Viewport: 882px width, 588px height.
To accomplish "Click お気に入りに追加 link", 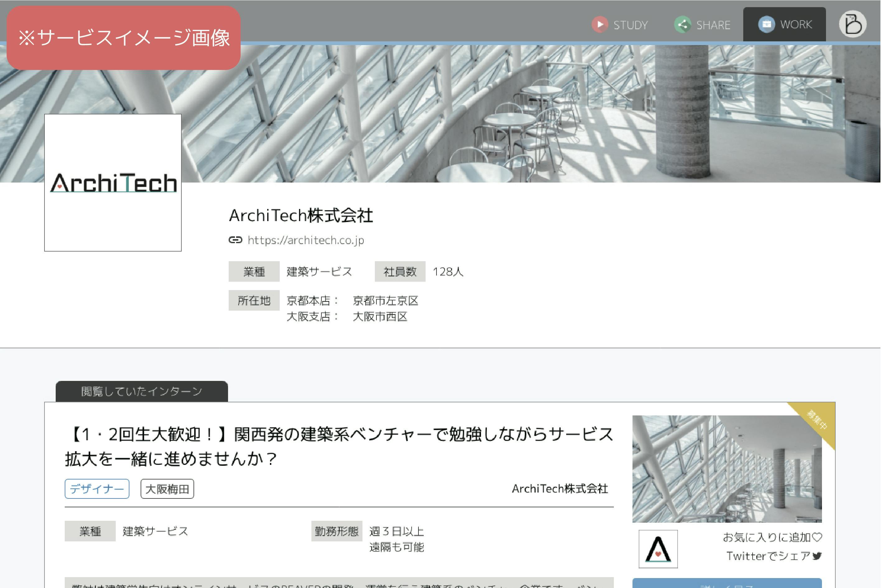I will pyautogui.click(x=767, y=538).
